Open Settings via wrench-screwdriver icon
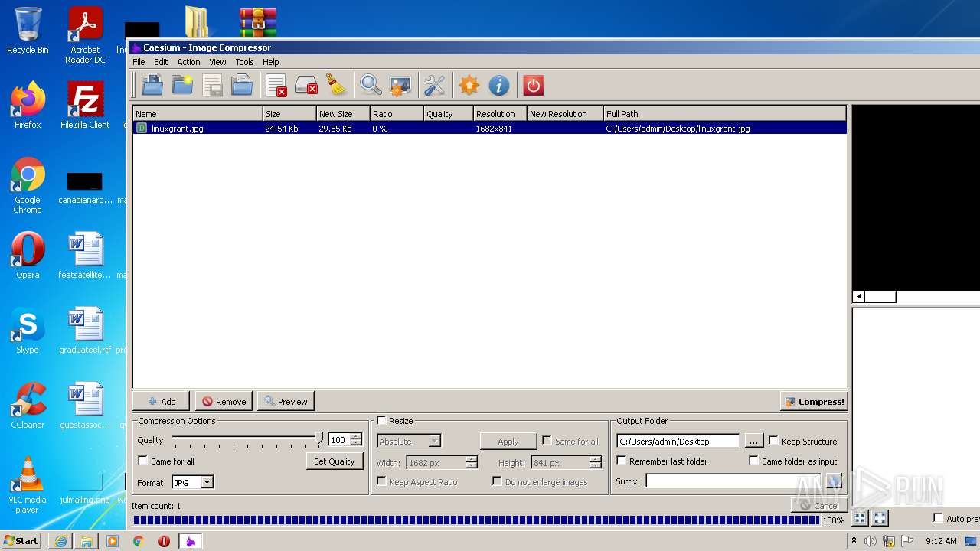The height and width of the screenshot is (551, 980). [x=434, y=85]
